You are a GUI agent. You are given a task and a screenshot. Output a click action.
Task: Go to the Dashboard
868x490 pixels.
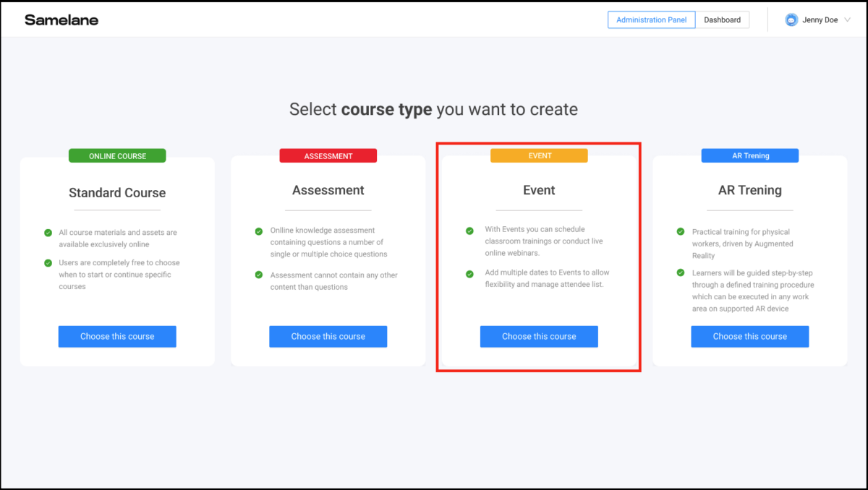pos(723,20)
